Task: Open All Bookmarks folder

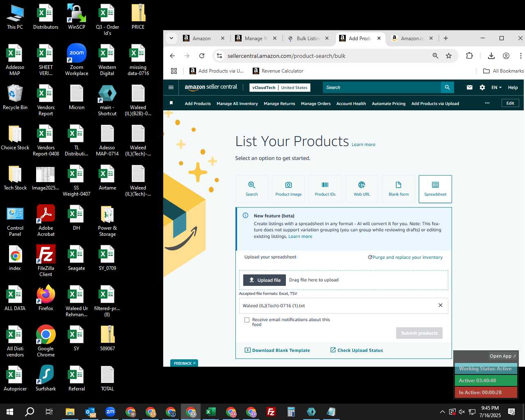Action: [x=504, y=71]
